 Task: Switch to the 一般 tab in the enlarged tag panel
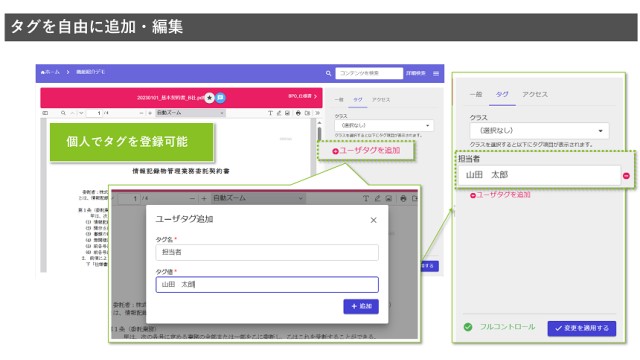click(x=476, y=94)
